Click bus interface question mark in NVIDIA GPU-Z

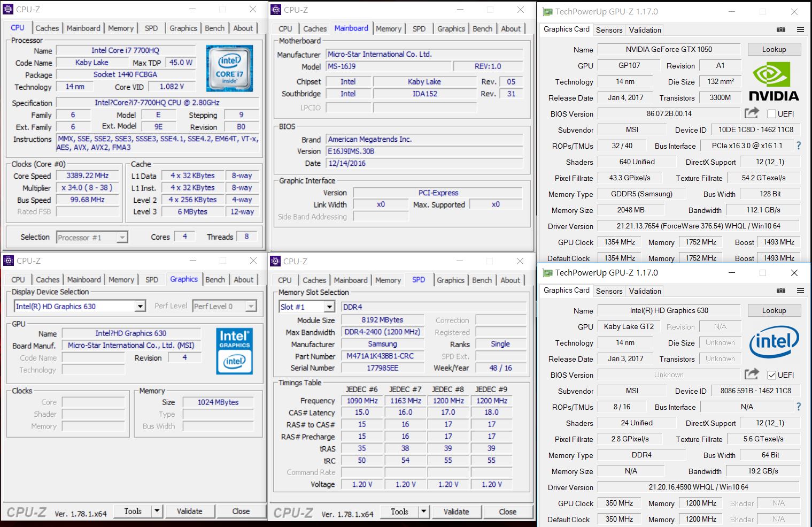click(799, 146)
